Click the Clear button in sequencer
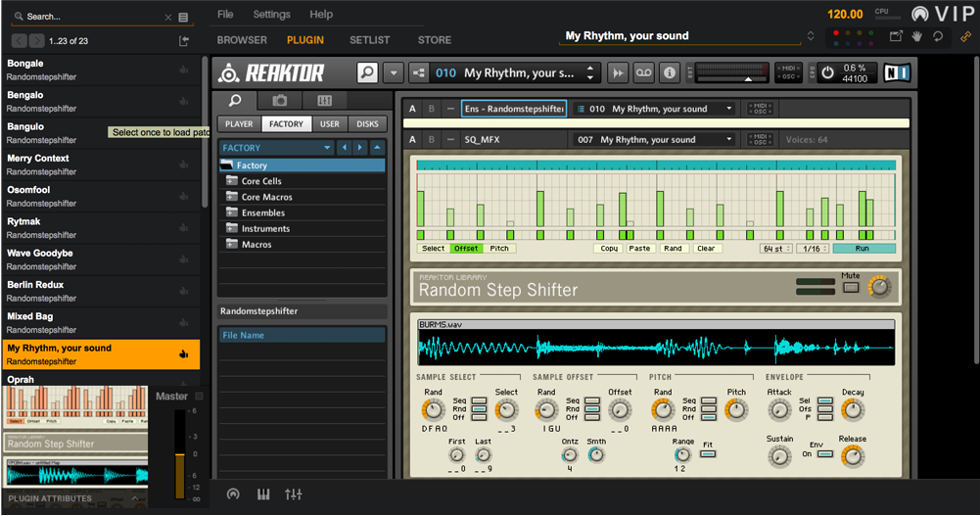Image resolution: width=980 pixels, height=516 pixels. [706, 249]
